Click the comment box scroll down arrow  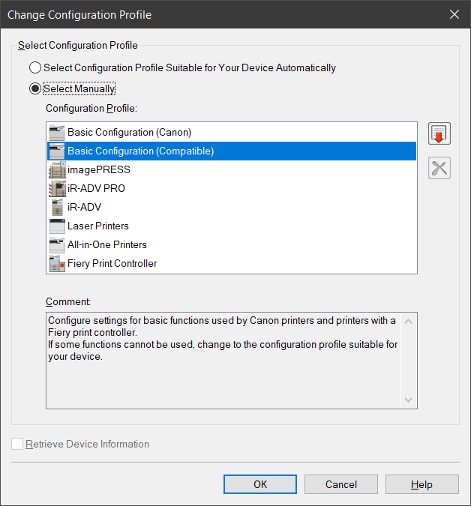408,399
